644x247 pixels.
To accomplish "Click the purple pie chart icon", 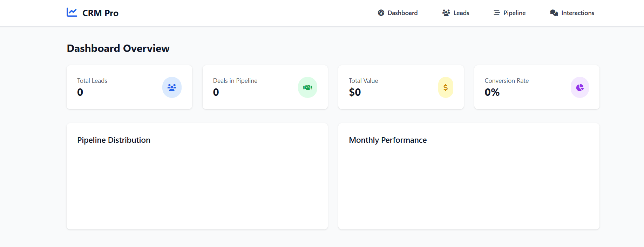I will tap(580, 87).
